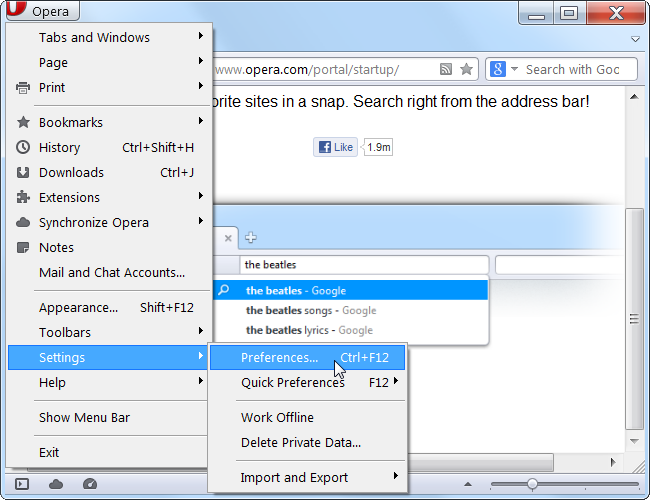Click the note icon beside Notes
The height and width of the screenshot is (500, 650).
point(23,248)
